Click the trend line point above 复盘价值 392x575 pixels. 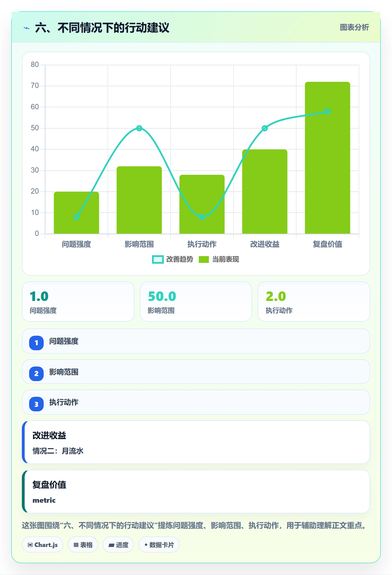328,112
